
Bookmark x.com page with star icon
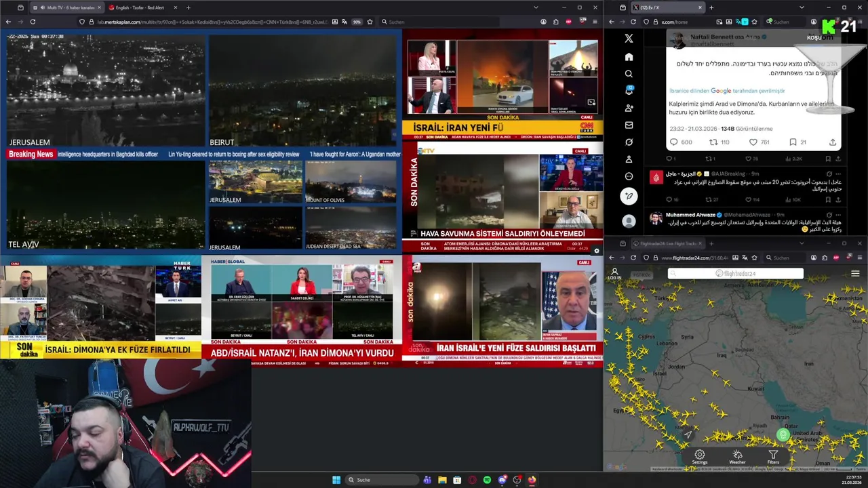(754, 22)
